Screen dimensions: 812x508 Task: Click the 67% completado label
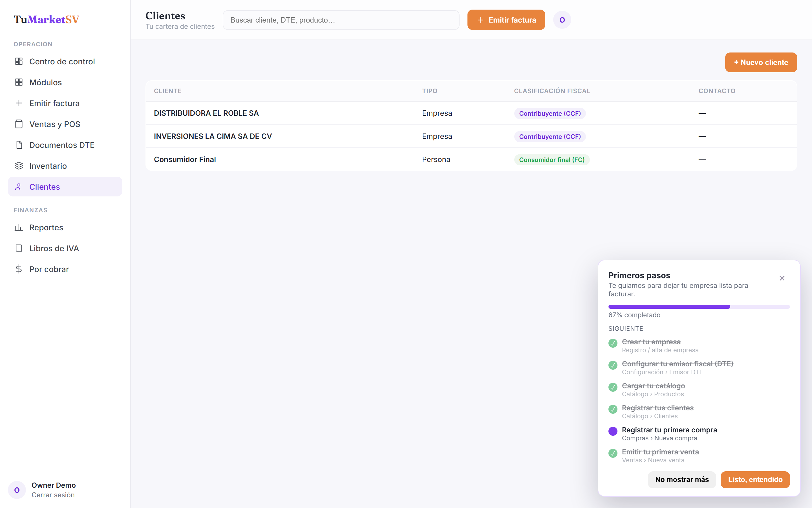[634, 315]
